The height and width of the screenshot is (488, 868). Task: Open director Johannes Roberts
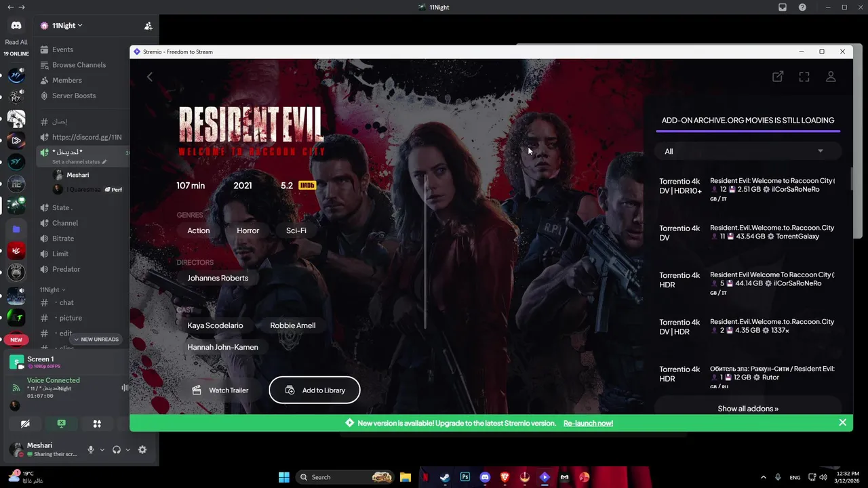pyautogui.click(x=218, y=278)
